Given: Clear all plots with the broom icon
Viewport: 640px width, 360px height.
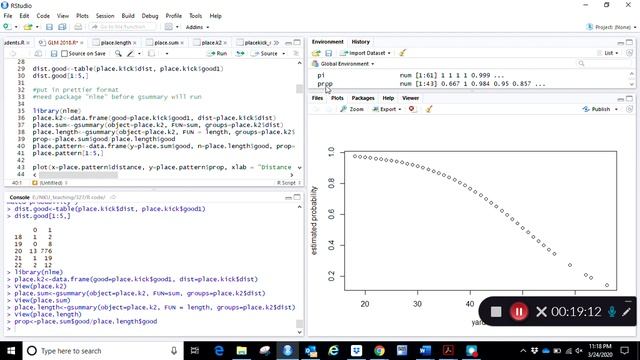Looking at the screenshot, I should point(429,109).
